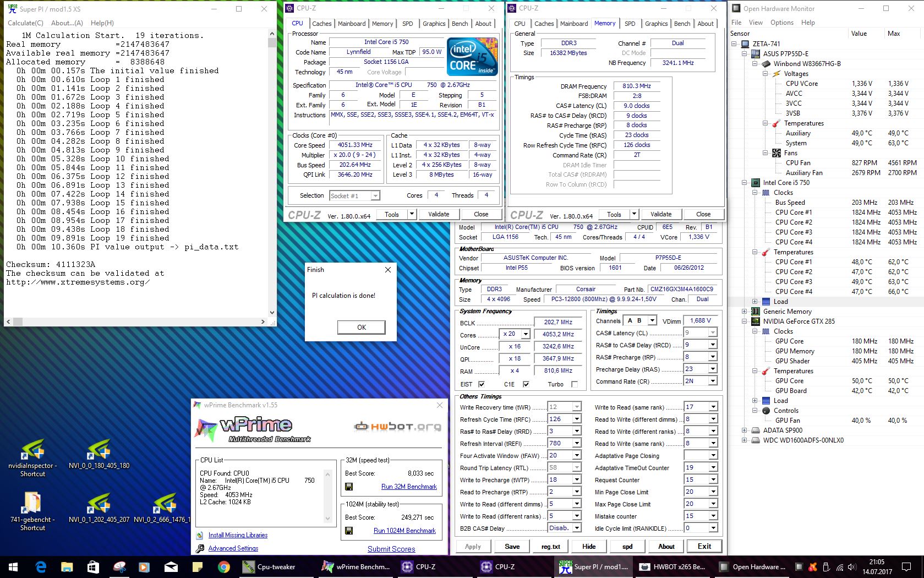Screen dimensions: 924x578
Task: Open the Store icon in the taskbar
Action: click(92, 566)
